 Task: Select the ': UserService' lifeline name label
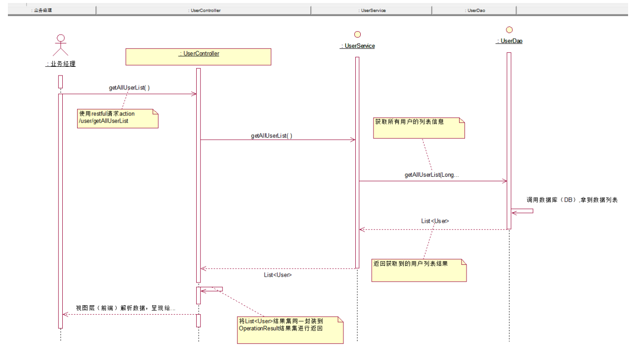pyautogui.click(x=357, y=46)
